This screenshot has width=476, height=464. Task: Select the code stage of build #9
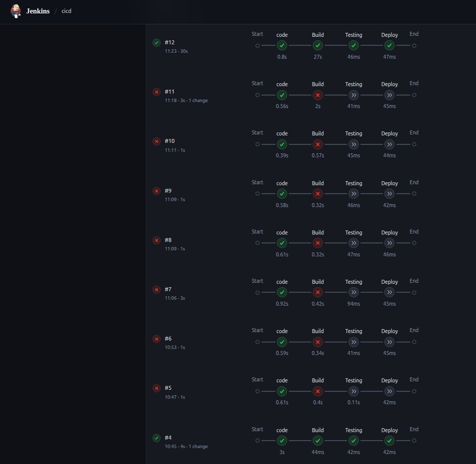click(282, 194)
